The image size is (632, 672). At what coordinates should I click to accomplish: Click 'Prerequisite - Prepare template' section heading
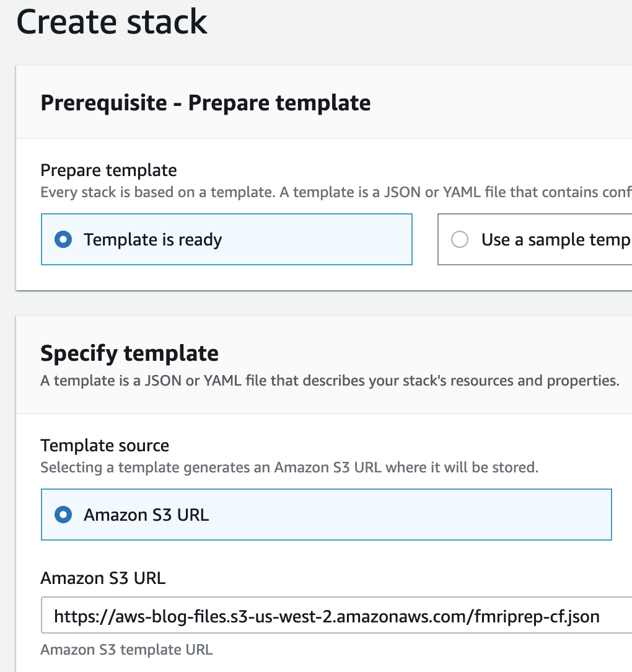[x=206, y=103]
